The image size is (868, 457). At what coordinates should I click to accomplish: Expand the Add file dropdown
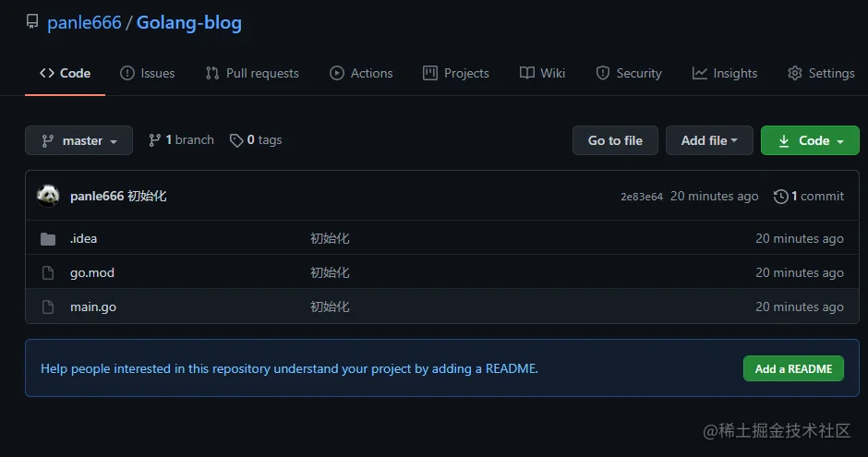pos(709,140)
